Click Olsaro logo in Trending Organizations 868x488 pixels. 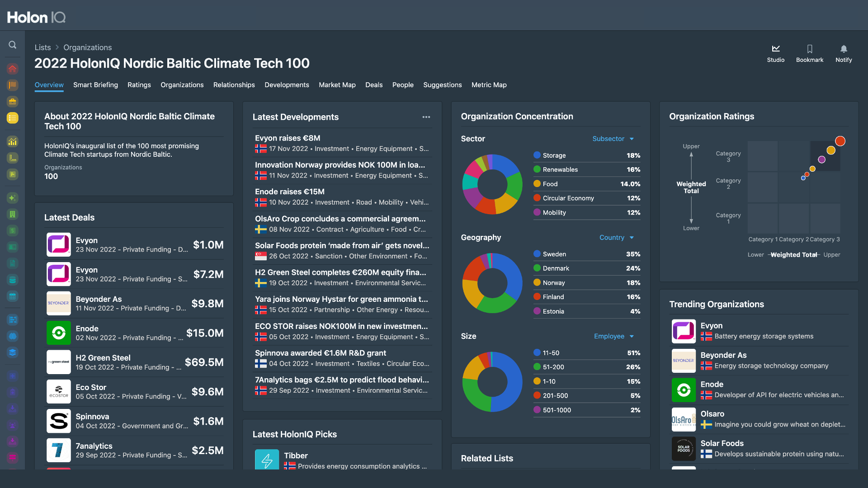click(x=684, y=419)
